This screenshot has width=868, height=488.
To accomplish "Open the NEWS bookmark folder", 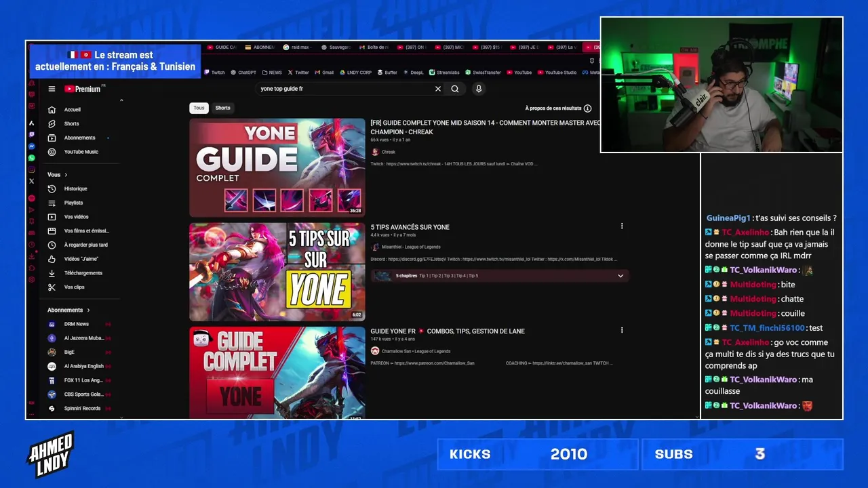I will (272, 73).
